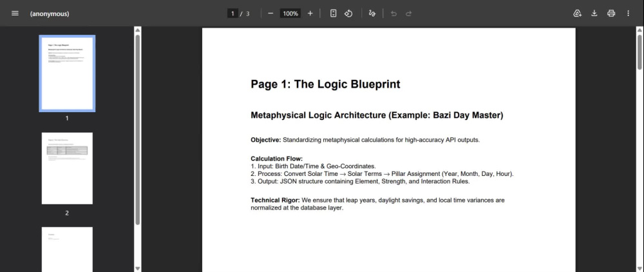Open the more actions three-dot menu
The height and width of the screenshot is (272, 644).
pyautogui.click(x=628, y=13)
